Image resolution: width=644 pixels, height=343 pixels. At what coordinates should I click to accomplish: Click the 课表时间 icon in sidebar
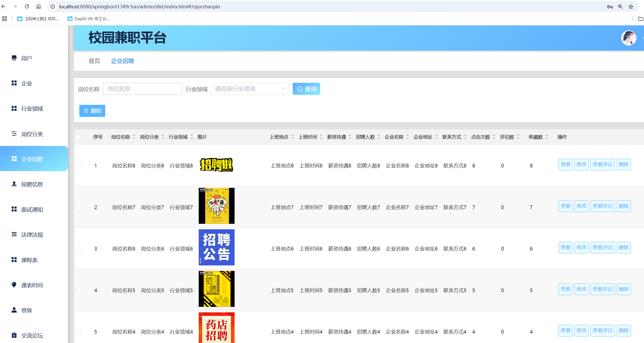(14, 285)
